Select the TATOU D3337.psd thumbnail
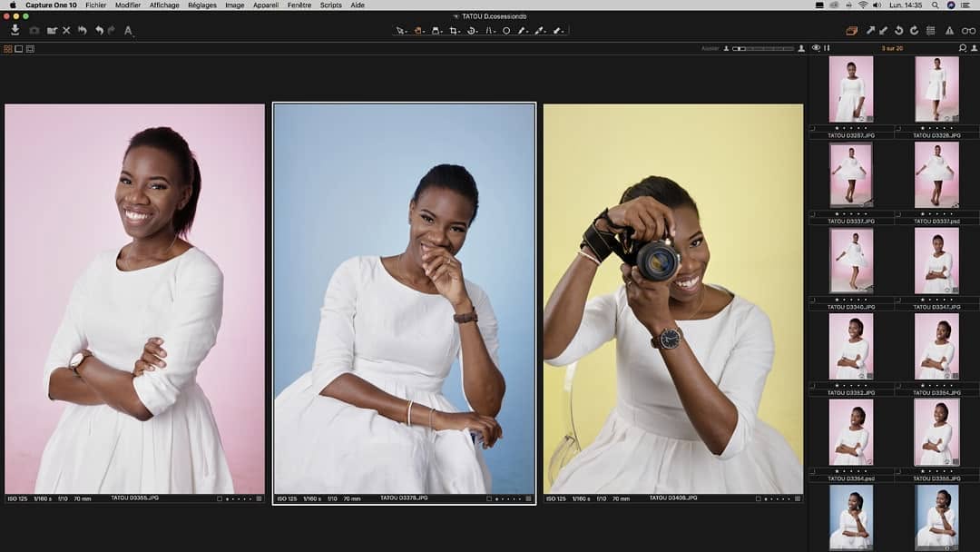The height and width of the screenshot is (552, 980). coord(936,175)
